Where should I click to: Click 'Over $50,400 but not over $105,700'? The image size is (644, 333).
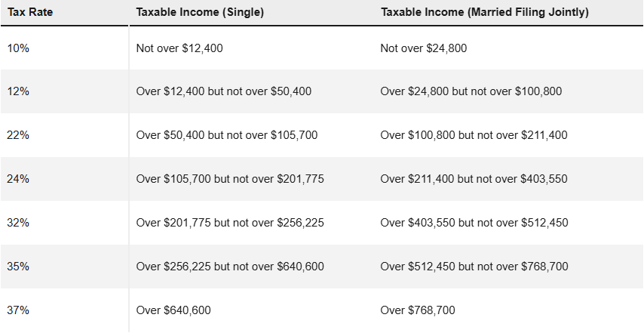(227, 136)
